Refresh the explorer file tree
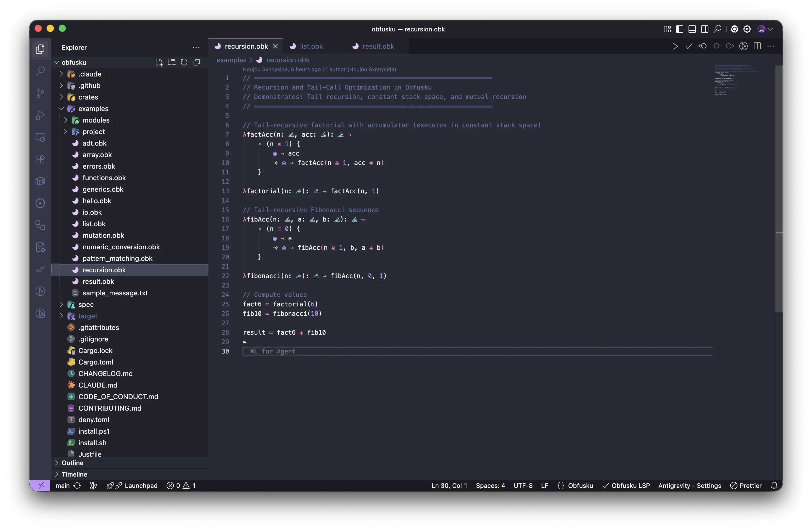This screenshot has width=812, height=530. click(x=184, y=62)
